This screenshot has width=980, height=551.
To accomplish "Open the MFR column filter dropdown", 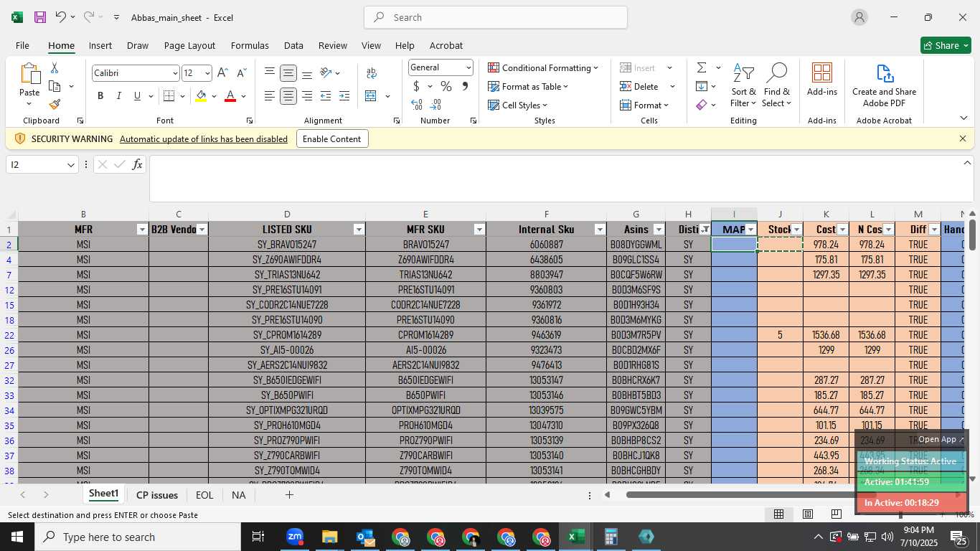I will (142, 230).
